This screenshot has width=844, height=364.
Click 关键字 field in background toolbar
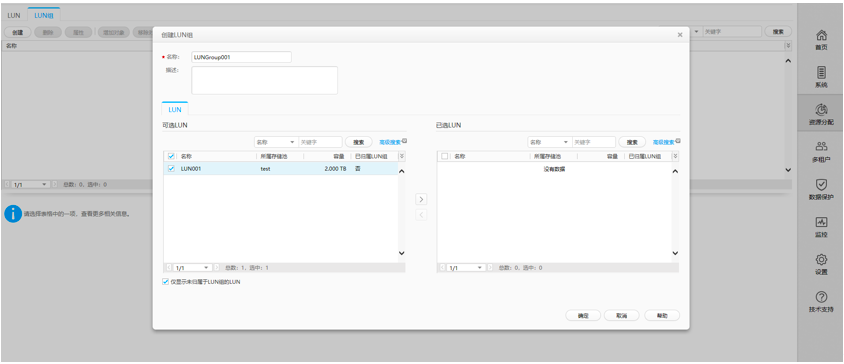(x=732, y=32)
